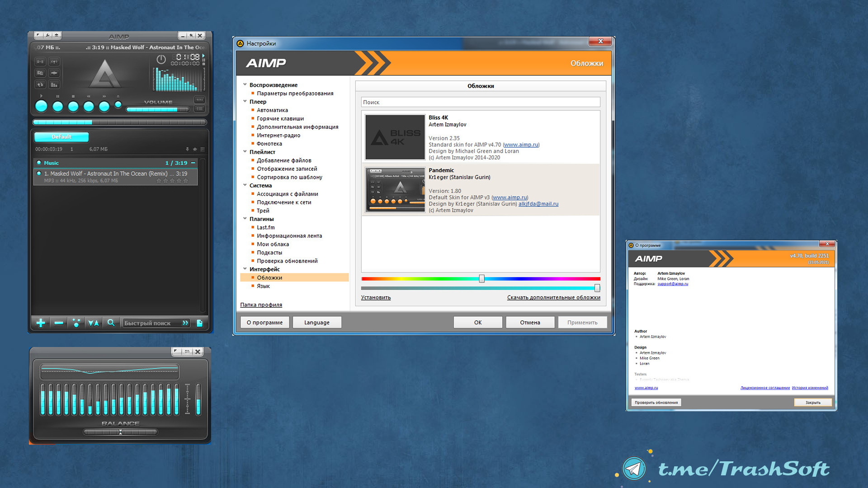868x488 pixels.
Task: Open the Язык settings page
Action: 263,286
